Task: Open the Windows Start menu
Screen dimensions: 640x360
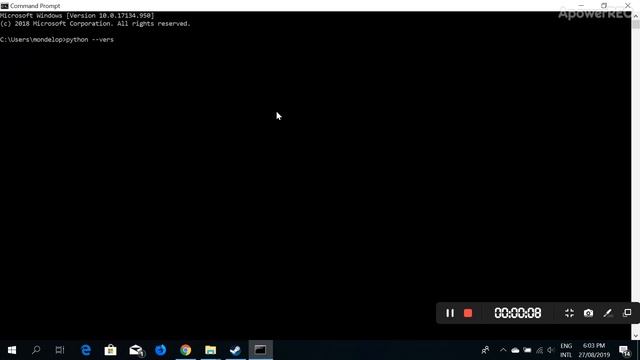Action: click(x=12, y=350)
